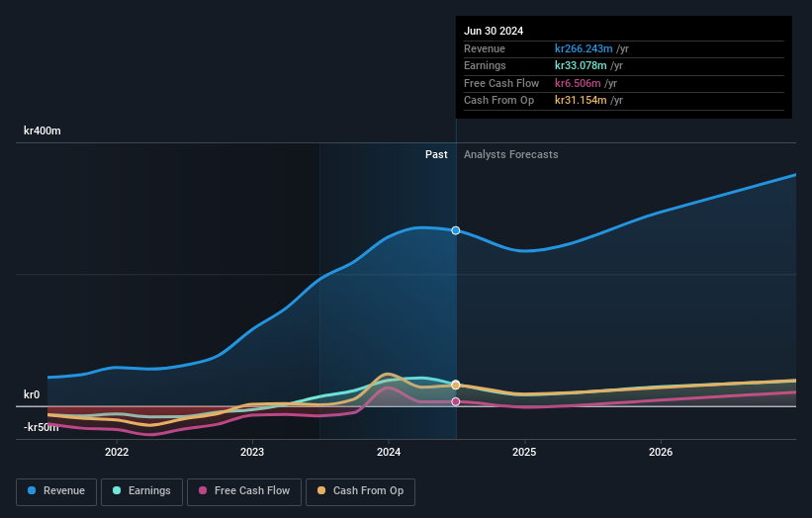
Task: Click the Earnings row label in tooltip
Action: 485,65
